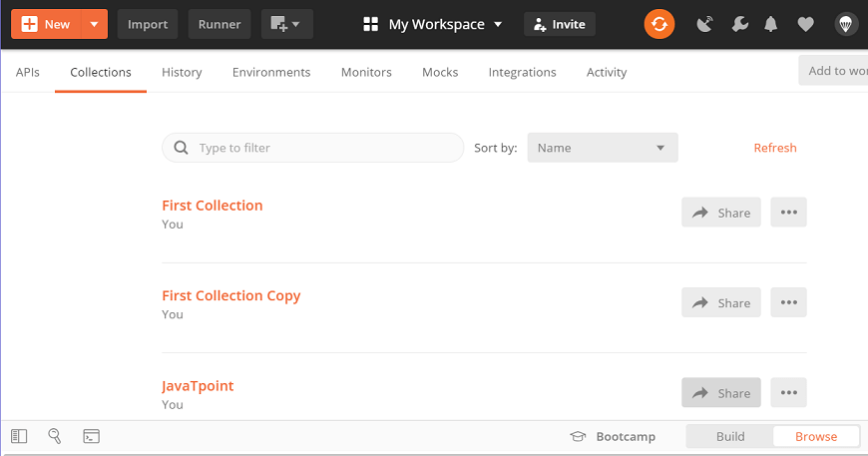The image size is (868, 456).
Task: Switch to Build mode
Action: click(730, 437)
